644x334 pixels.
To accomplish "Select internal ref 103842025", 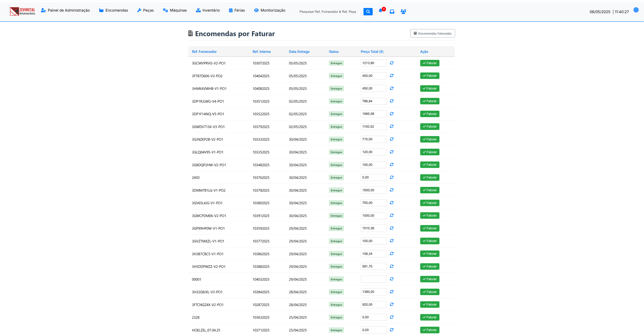I will click(261, 292).
